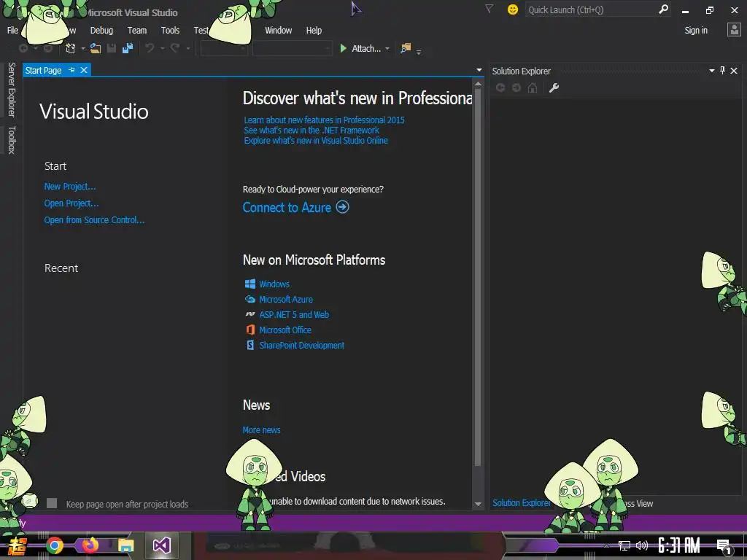Click the Open Project... link
Viewport: 747px width, 560px height.
click(71, 203)
